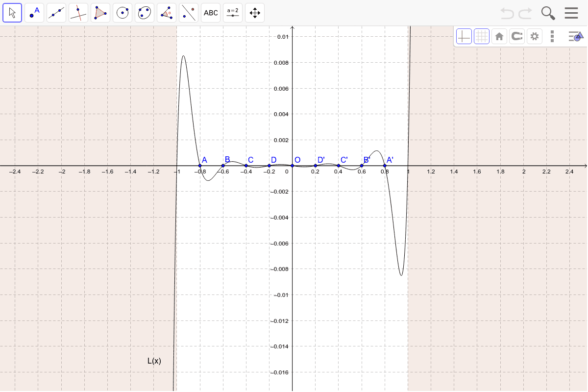588x392 pixels.
Task: Click point B on the x-axis
Action: (x=223, y=166)
